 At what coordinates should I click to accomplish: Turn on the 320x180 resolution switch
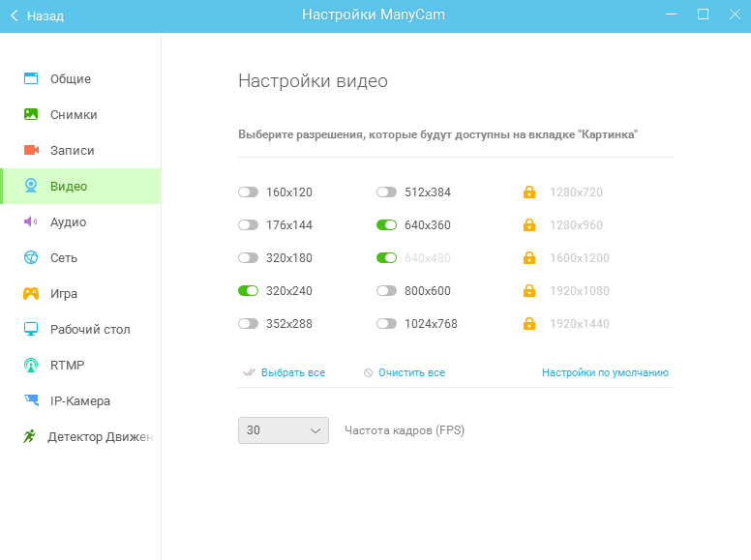[x=248, y=258]
